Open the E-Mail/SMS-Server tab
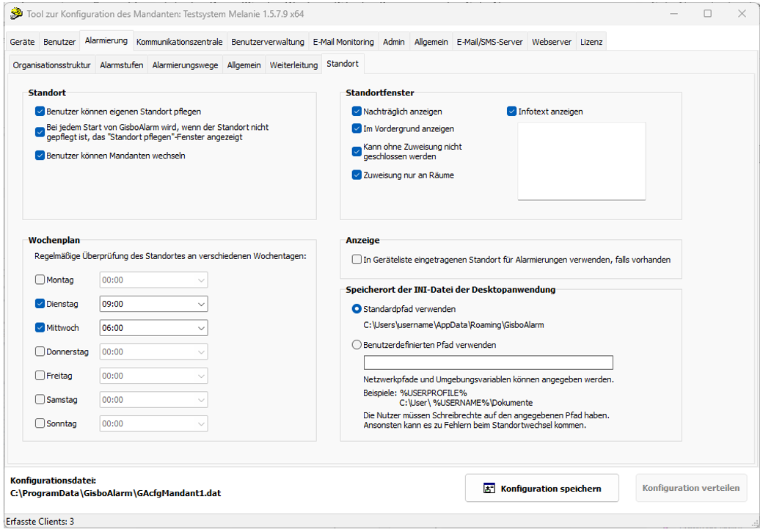 (489, 42)
